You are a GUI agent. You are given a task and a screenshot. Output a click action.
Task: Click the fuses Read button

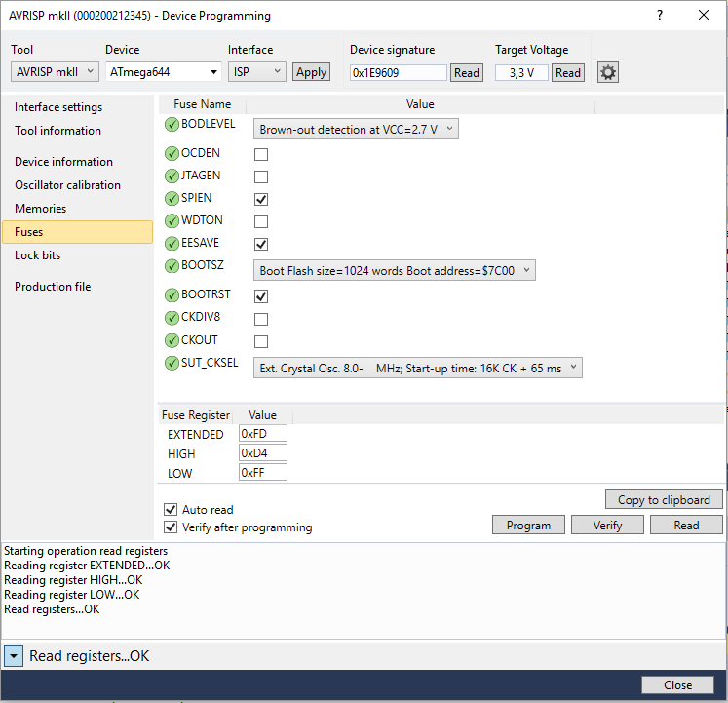[686, 525]
